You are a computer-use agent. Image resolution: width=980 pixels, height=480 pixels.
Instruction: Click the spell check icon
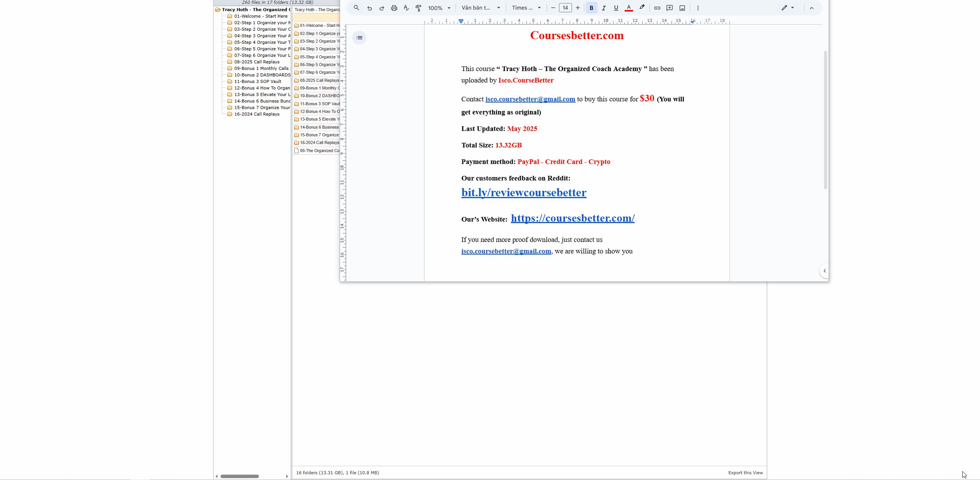coord(406,8)
